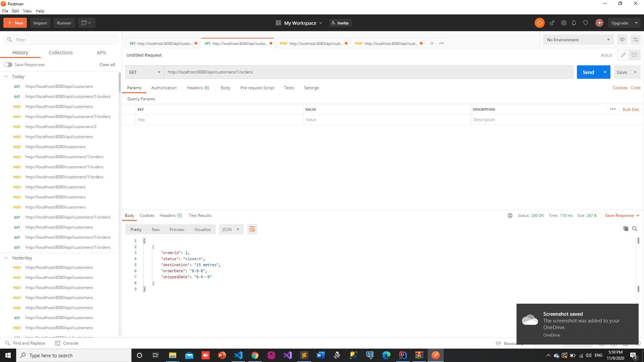Open environment quick look eye icon
The width and height of the screenshot is (644, 362).
622,39
